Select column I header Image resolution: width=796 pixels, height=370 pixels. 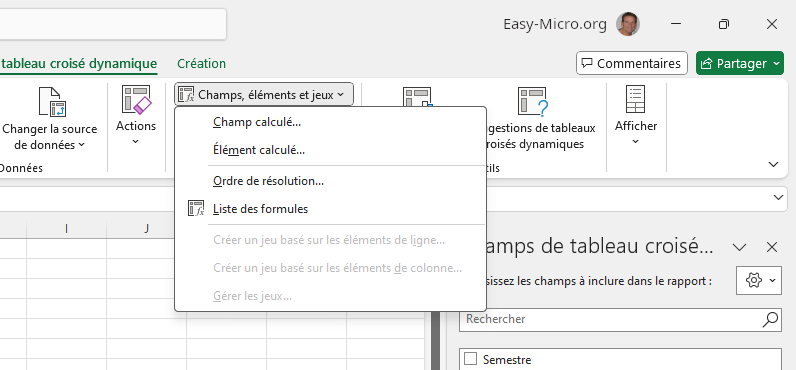coord(67,229)
